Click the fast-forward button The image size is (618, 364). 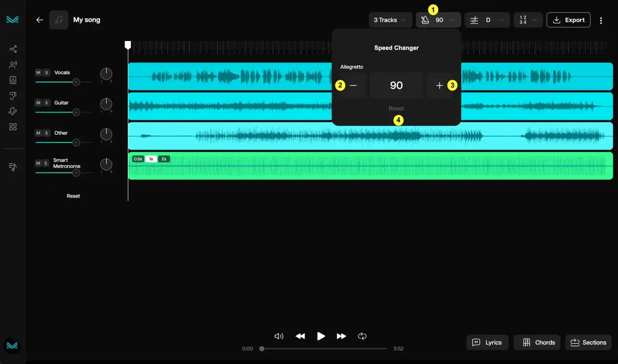[x=341, y=336]
